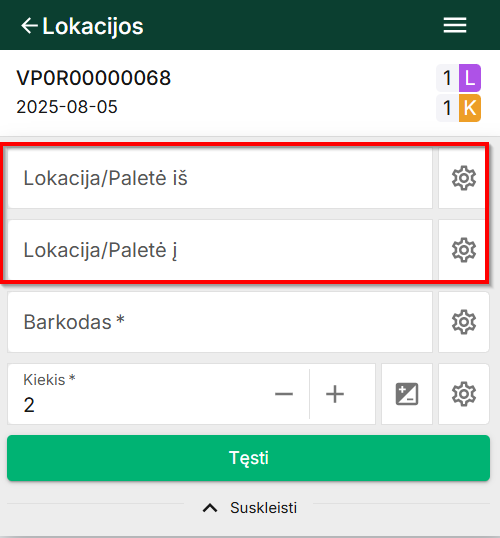Click the purple L badge
This screenshot has width=500, height=538.
coord(470,78)
